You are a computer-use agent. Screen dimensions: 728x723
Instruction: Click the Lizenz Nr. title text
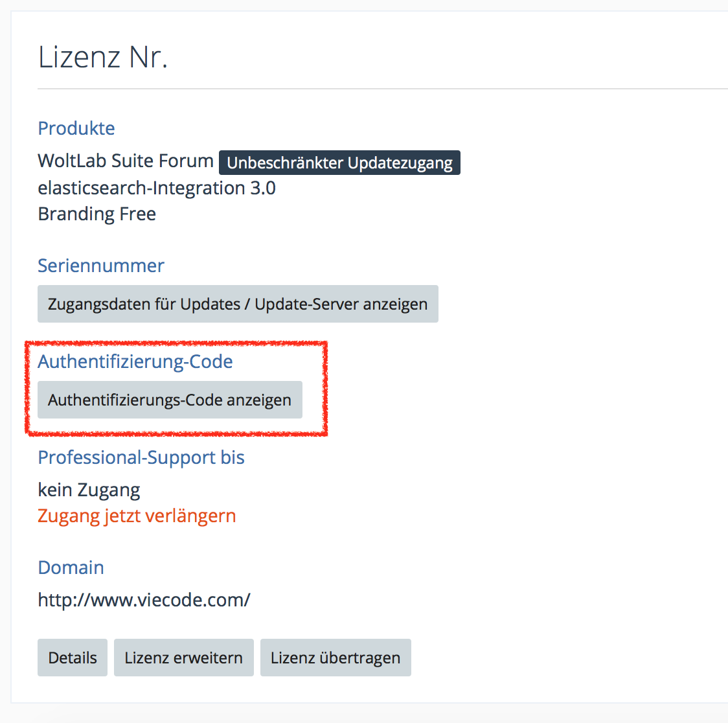(103, 57)
